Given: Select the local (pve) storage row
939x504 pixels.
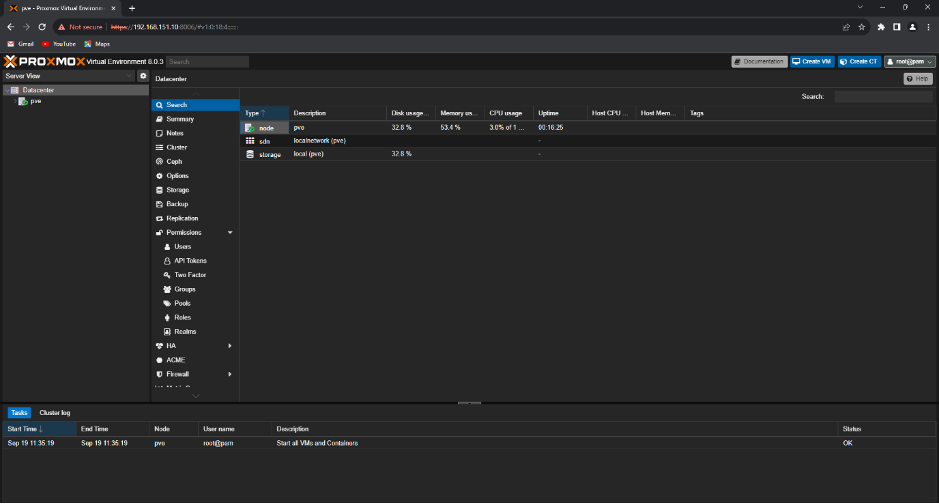Looking at the screenshot, I should click(588, 154).
